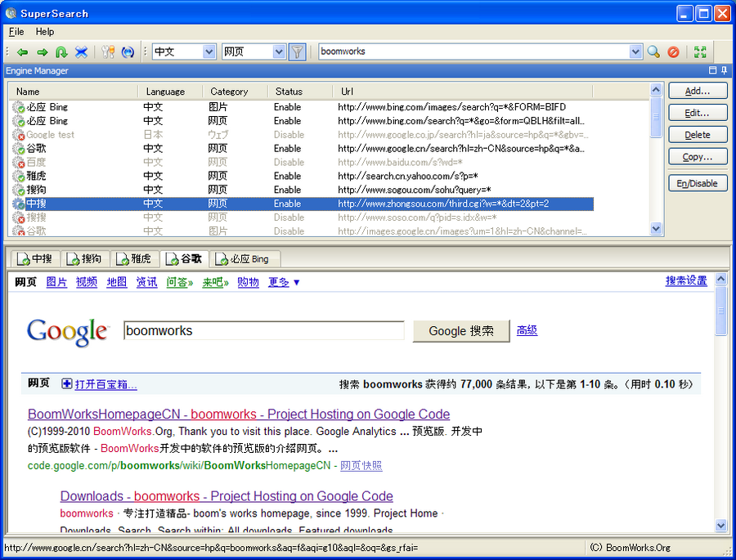Open BoomWorksHomepageCN result link
736x560 pixels.
coord(239,414)
